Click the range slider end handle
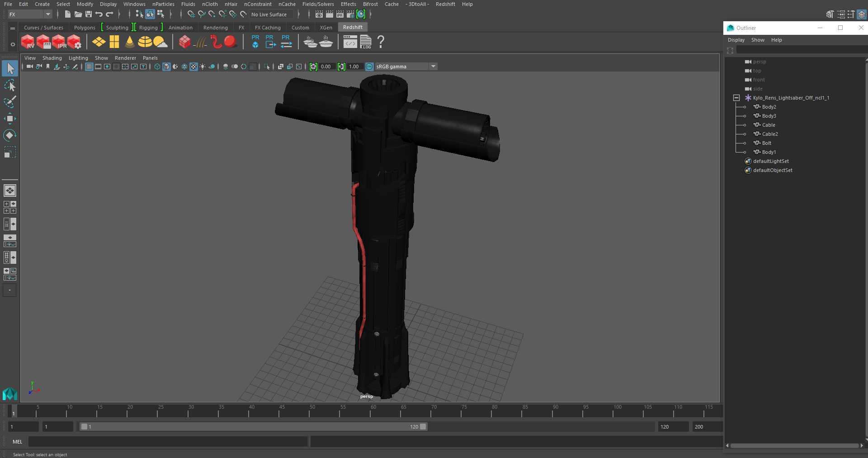Viewport: 868px width, 458px height. pyautogui.click(x=423, y=427)
